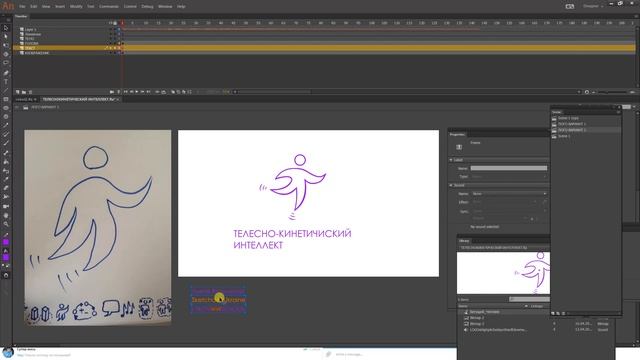Open the Help menu
Image resolution: width=640 pixels, height=360 pixels.
(181, 7)
